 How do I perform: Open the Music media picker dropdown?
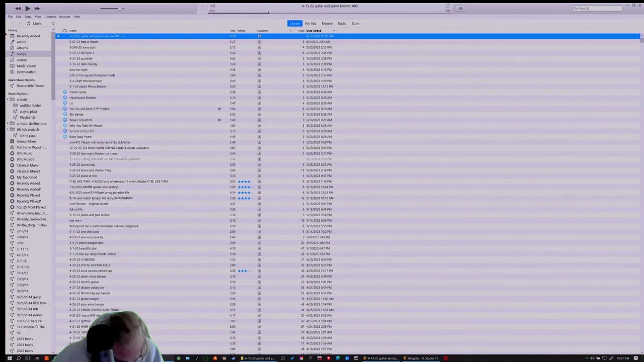pyautogui.click(x=41, y=24)
